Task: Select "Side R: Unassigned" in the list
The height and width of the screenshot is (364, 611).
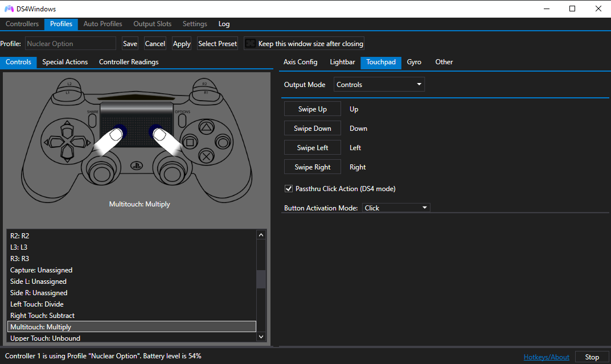Action: pos(132,293)
